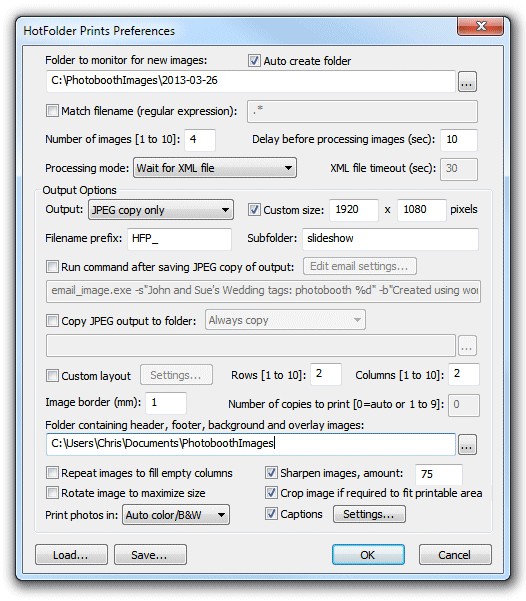Close the HotFolder Prints Preferences window
The height and width of the screenshot is (601, 526).
[480, 26]
